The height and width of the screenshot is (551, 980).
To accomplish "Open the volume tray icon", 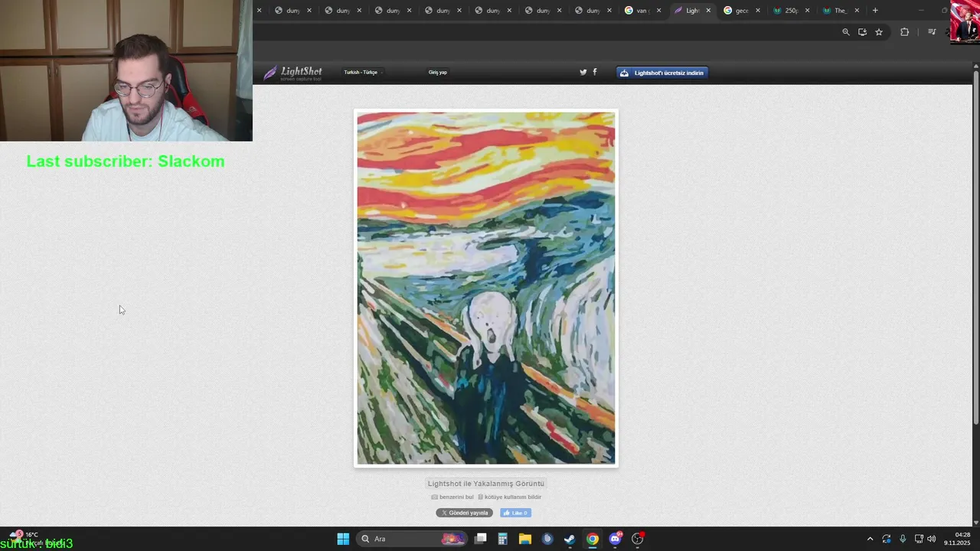I will pyautogui.click(x=932, y=539).
